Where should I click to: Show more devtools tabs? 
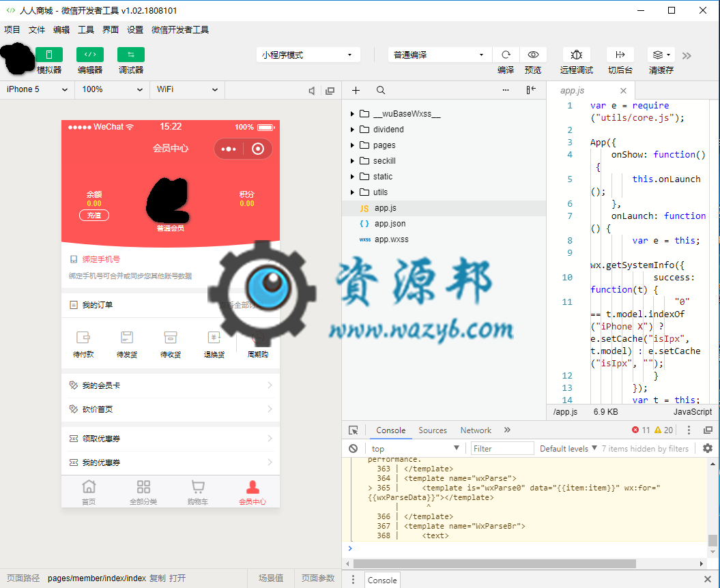click(x=507, y=430)
